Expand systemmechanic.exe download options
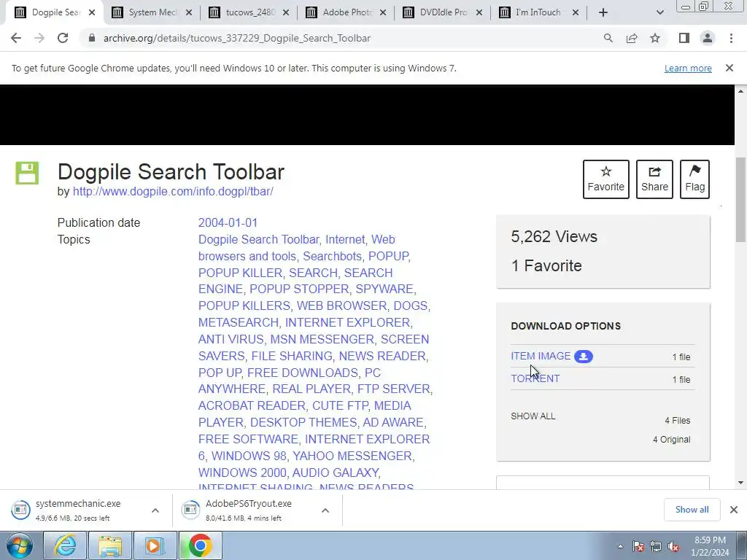This screenshot has width=747, height=560. point(155,510)
